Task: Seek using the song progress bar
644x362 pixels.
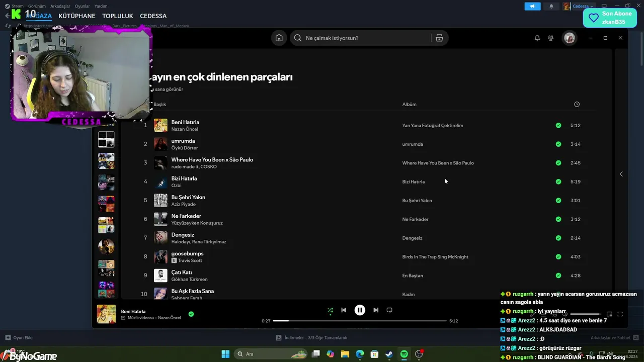Action: coord(360,321)
